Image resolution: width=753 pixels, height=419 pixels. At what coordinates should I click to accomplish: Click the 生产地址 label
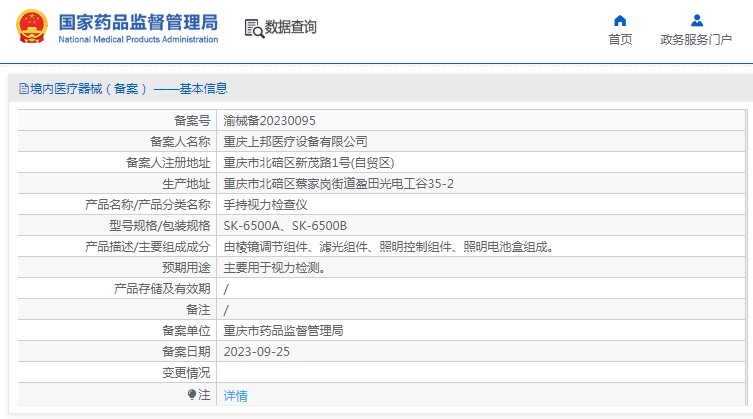tap(186, 184)
